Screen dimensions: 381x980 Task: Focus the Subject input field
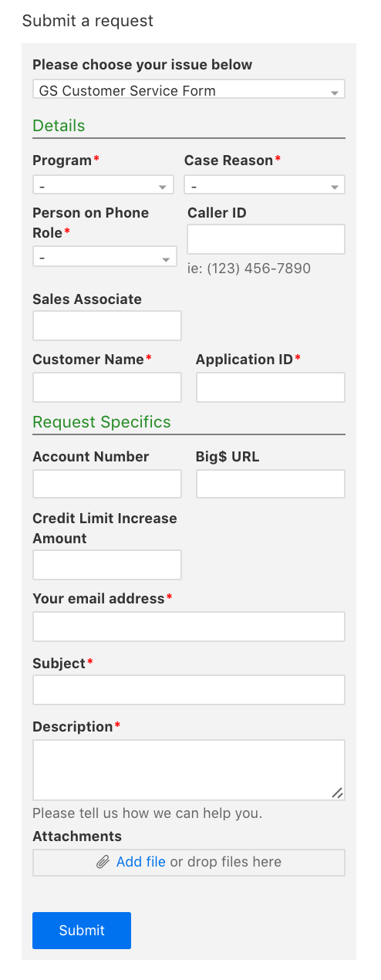coord(189,690)
